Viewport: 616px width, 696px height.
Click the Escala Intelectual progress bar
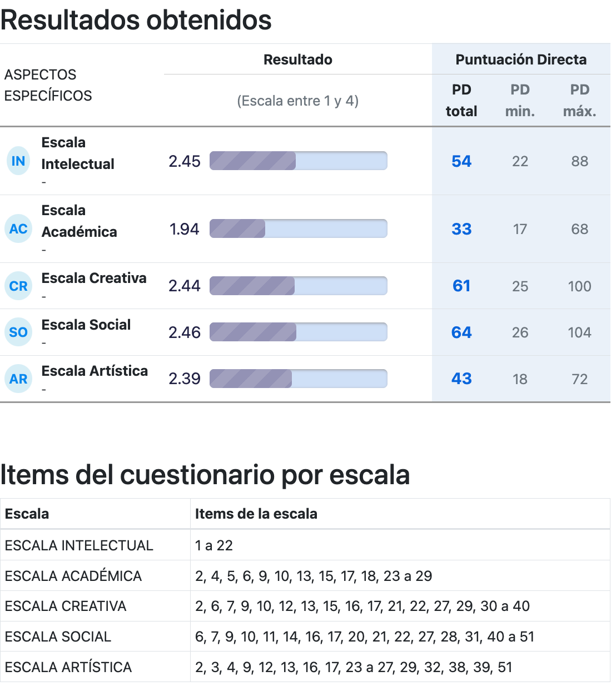click(298, 161)
